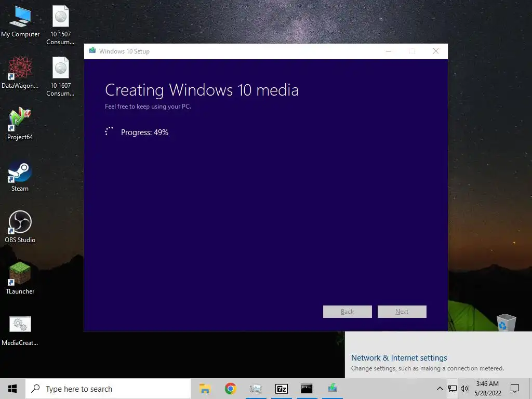Close the Windows 10 Setup window
The image size is (532, 399).
pyautogui.click(x=436, y=51)
